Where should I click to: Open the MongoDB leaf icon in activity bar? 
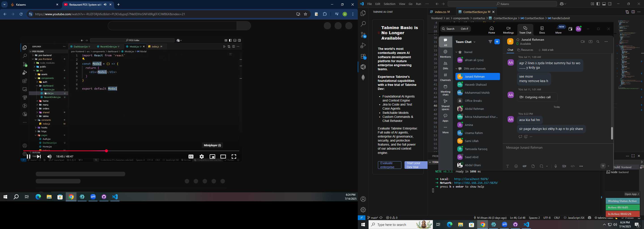click(363, 78)
